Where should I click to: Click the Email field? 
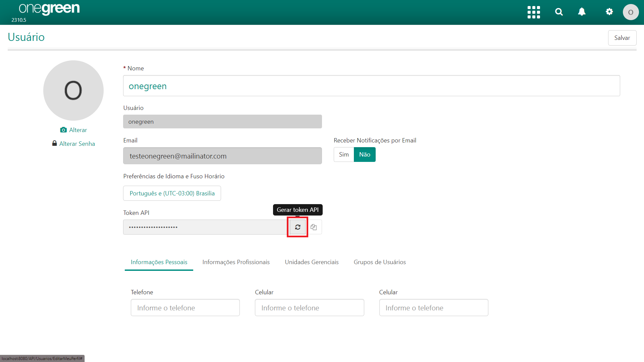pyautogui.click(x=222, y=156)
